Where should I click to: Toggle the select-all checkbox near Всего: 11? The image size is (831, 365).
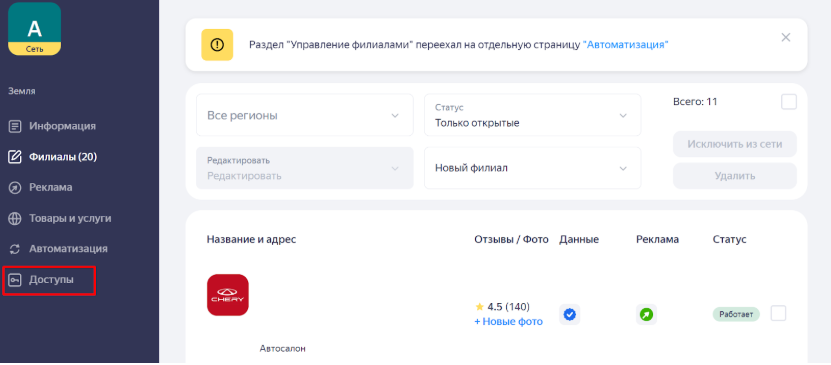(789, 102)
